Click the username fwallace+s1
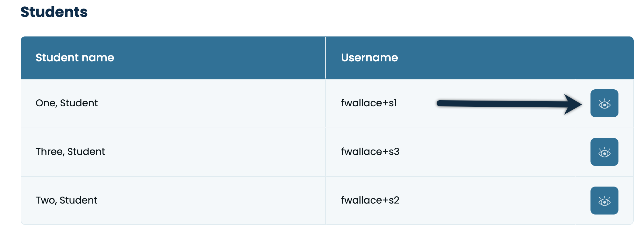Image resolution: width=644 pixels, height=237 pixels. click(369, 103)
